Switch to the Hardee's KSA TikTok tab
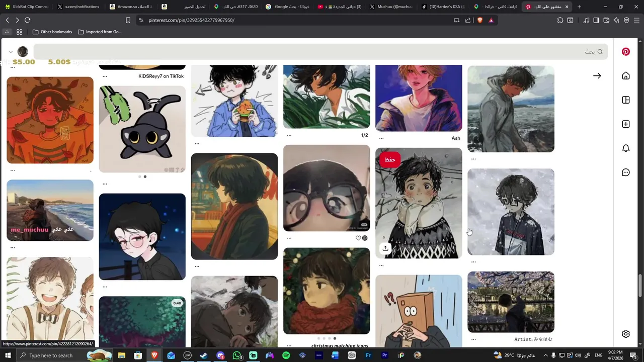Image resolution: width=644 pixels, height=362 pixels. tap(445, 7)
